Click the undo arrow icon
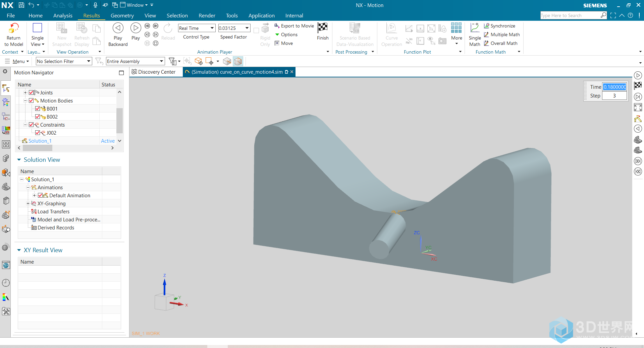644x348 pixels. click(x=31, y=5)
